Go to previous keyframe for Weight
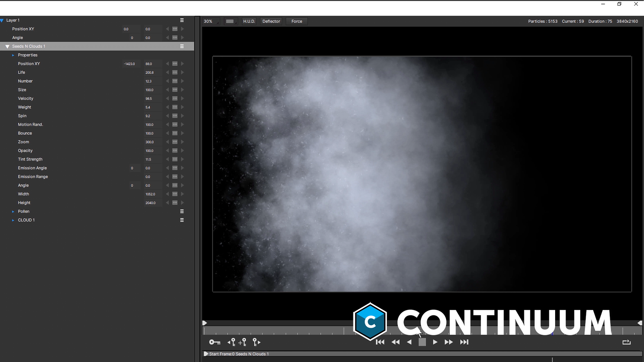Viewport: 644px width, 362px height. 167,107
